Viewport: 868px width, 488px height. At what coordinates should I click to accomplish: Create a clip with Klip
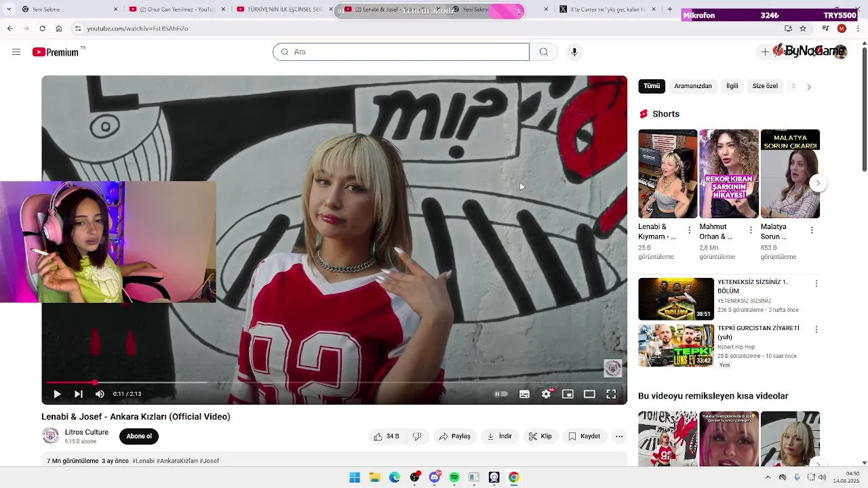540,436
